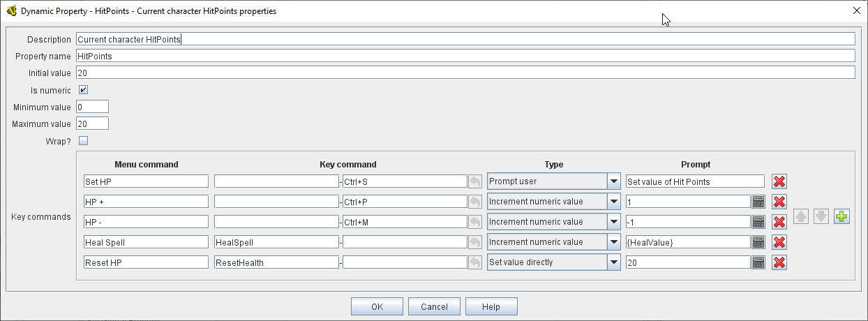Screen dimensions: 868x321
Task: Open the Prompt user type dropdown
Action: coord(613,181)
